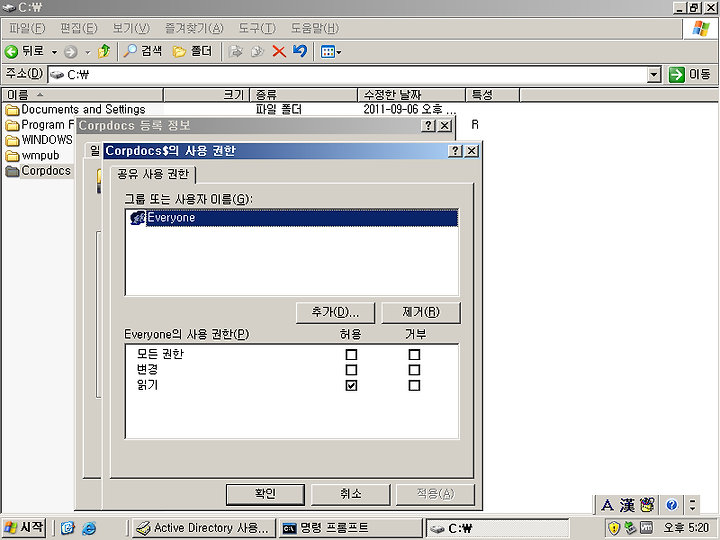Open the 보기(V) menu

tap(131, 28)
